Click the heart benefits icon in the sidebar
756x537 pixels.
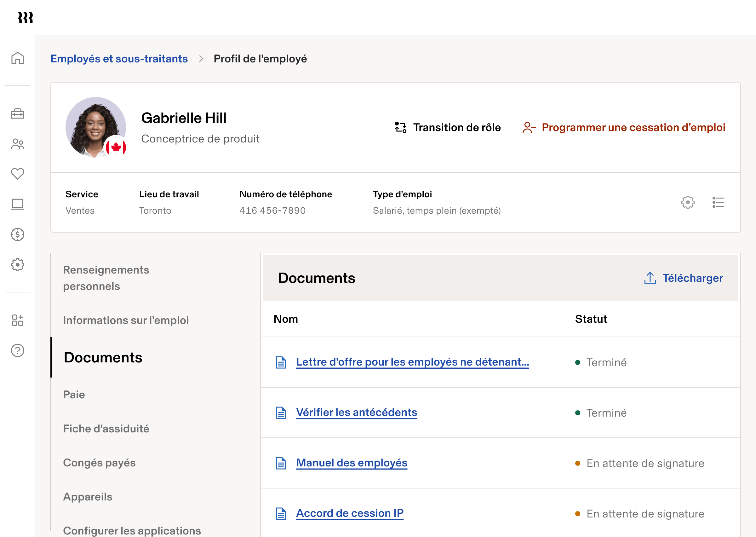tap(18, 173)
